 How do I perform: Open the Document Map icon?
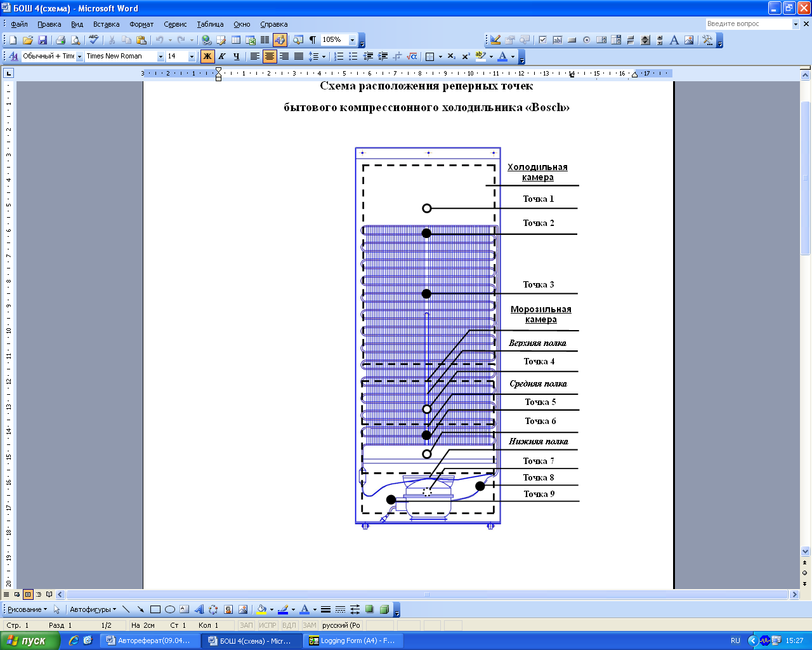click(298, 40)
